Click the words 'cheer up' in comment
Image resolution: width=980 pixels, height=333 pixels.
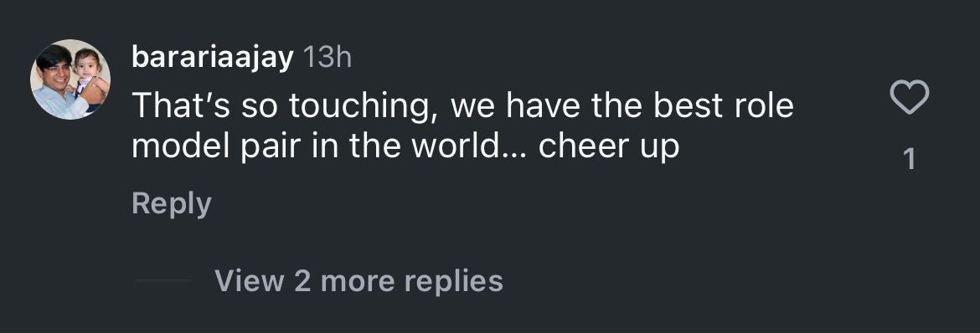pyautogui.click(x=609, y=147)
